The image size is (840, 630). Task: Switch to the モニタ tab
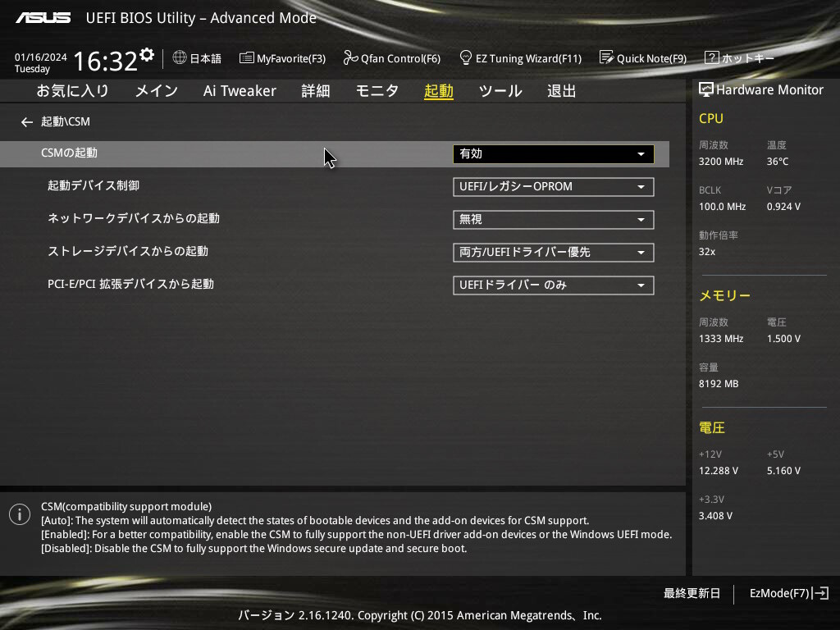click(x=377, y=91)
